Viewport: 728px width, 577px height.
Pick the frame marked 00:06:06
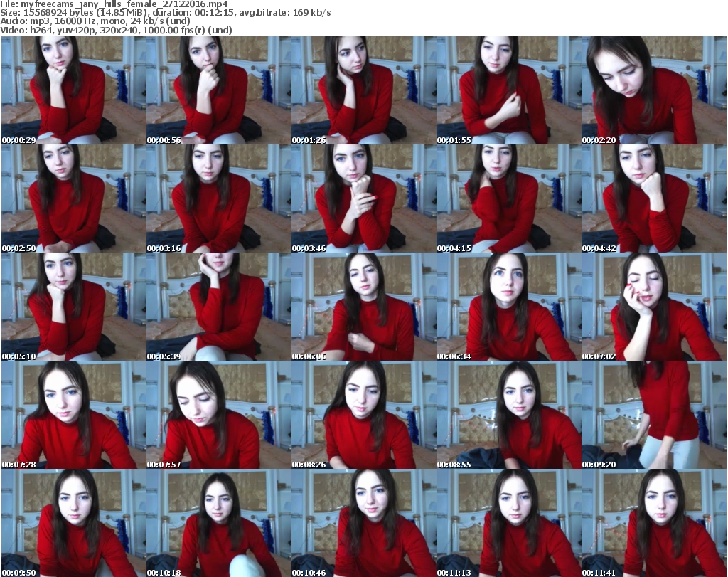[x=363, y=307]
